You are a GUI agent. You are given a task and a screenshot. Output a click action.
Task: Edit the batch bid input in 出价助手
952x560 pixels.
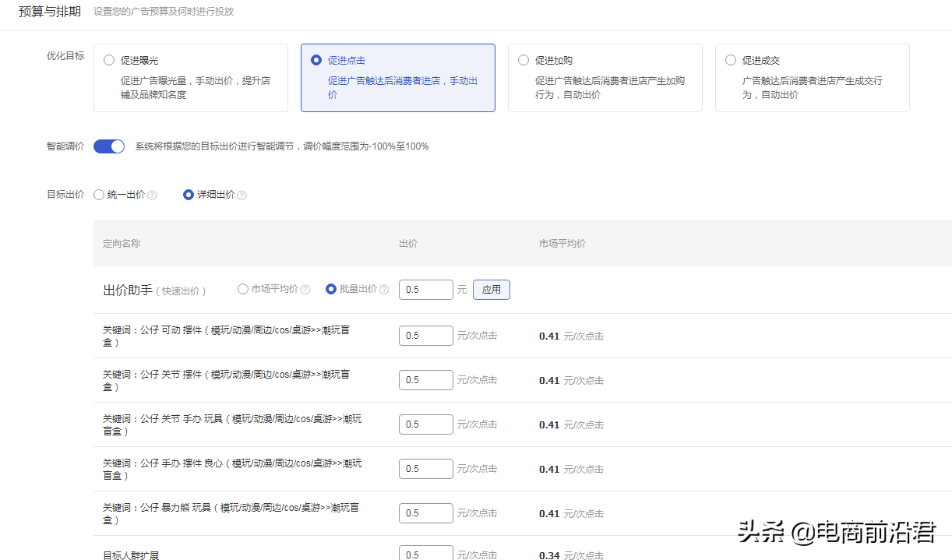coord(426,290)
